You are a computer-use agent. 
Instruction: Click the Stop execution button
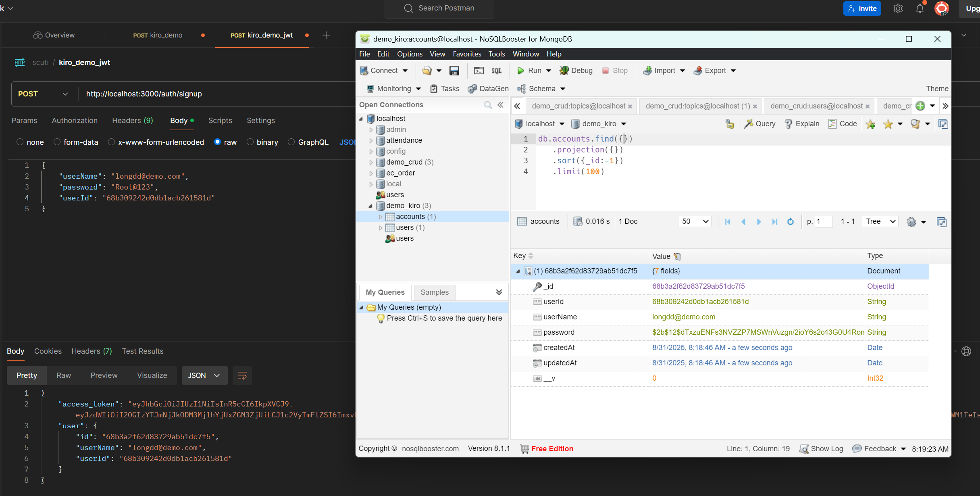click(615, 71)
